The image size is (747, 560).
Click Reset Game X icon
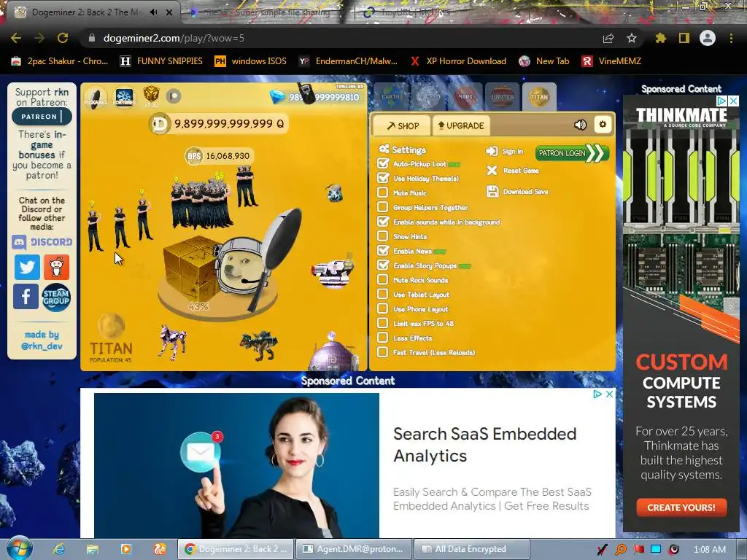pyautogui.click(x=492, y=171)
